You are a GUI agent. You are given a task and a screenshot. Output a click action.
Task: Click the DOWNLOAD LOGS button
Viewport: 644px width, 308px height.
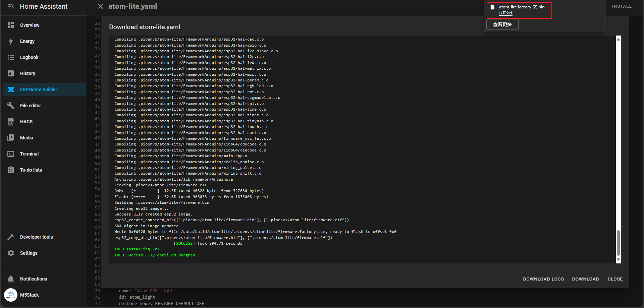tap(543, 279)
